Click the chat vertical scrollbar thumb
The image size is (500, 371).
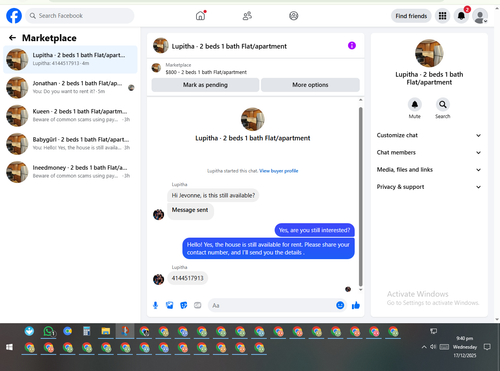tap(360, 196)
